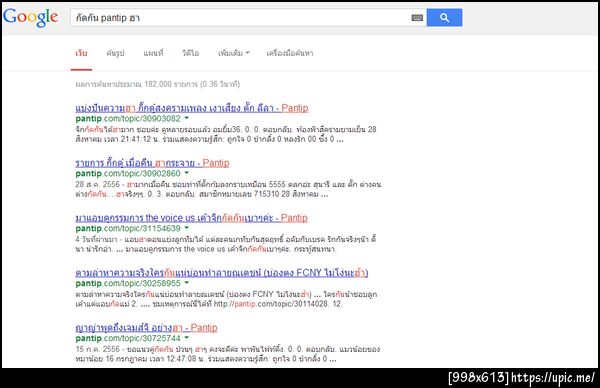Image resolution: width=600 pixels, height=388 pixels.
Task: Open เครื่องมือค้นหา search tools
Action: click(x=290, y=53)
